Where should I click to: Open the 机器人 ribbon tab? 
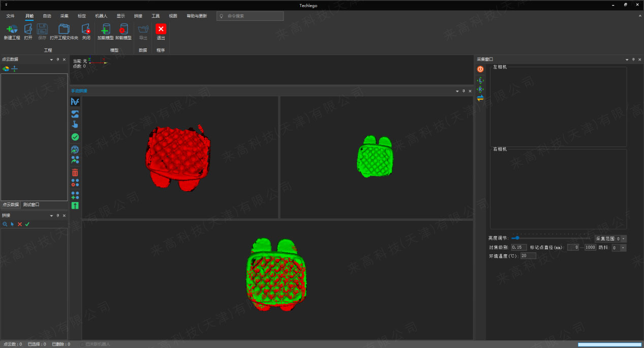coord(101,16)
